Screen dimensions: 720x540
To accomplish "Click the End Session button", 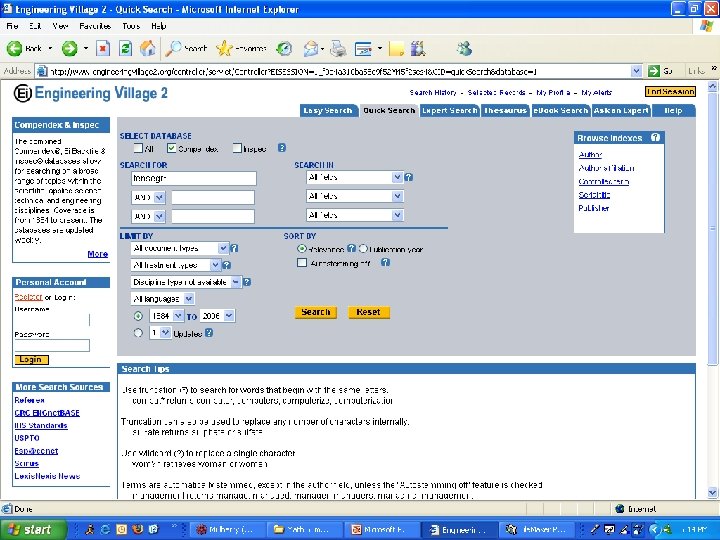I will (x=670, y=92).
